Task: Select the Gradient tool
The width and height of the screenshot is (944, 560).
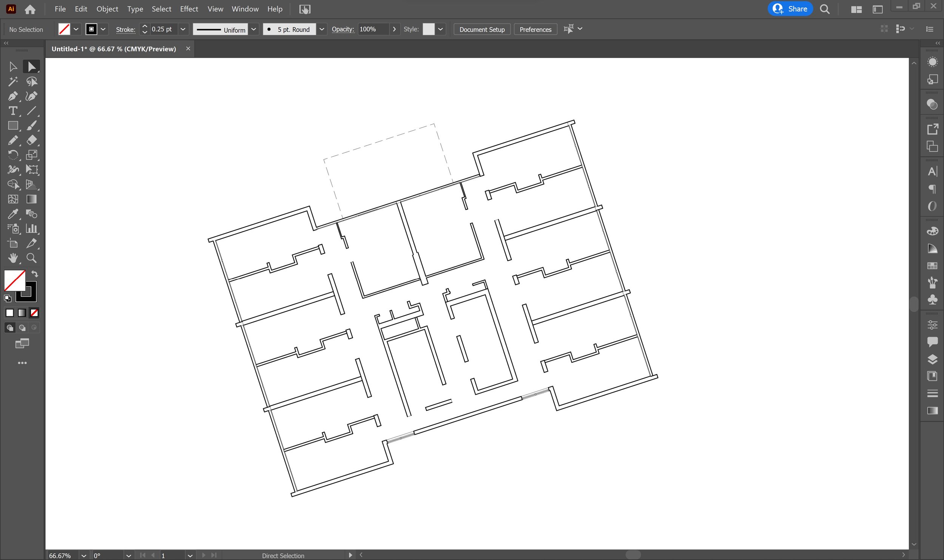Action: 32,198
